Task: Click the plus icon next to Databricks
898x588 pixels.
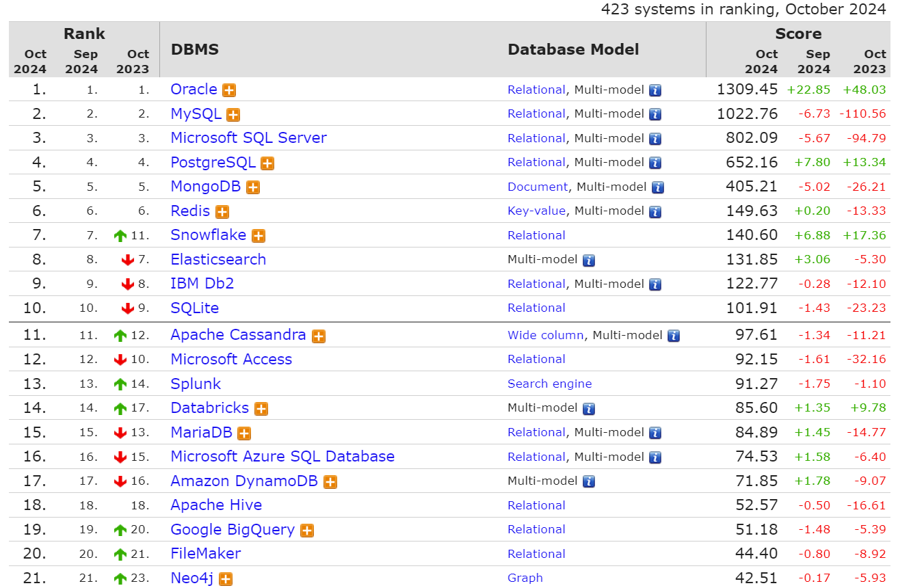Action: coord(261,409)
